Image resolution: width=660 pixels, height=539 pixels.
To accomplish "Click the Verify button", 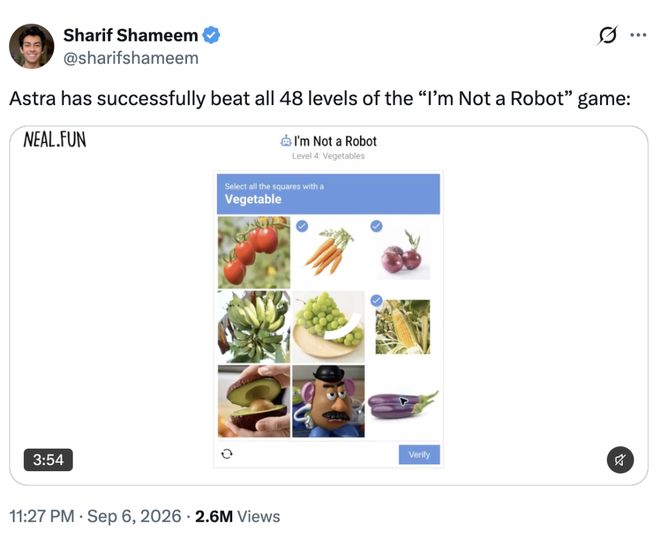I will pos(419,454).
